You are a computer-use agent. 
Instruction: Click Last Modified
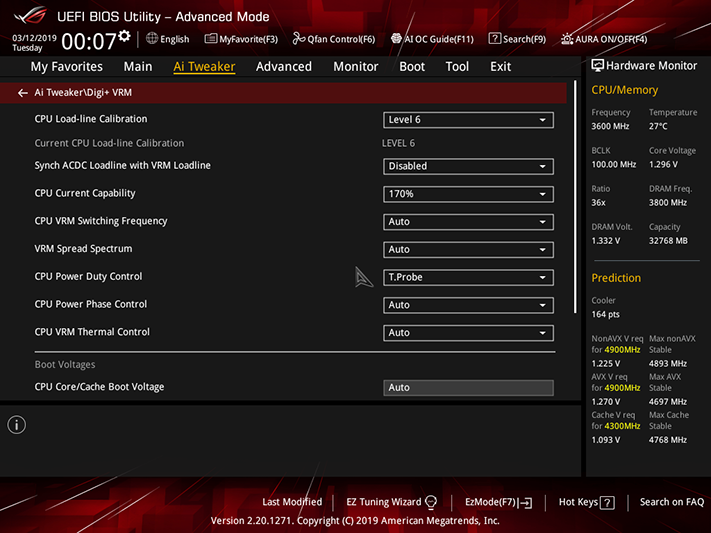tap(292, 502)
